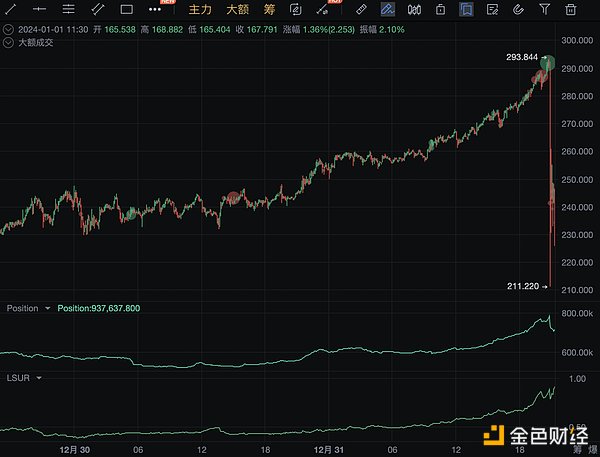Collapse the OHLC date info row
The height and width of the screenshot is (457, 600).
click(8, 30)
